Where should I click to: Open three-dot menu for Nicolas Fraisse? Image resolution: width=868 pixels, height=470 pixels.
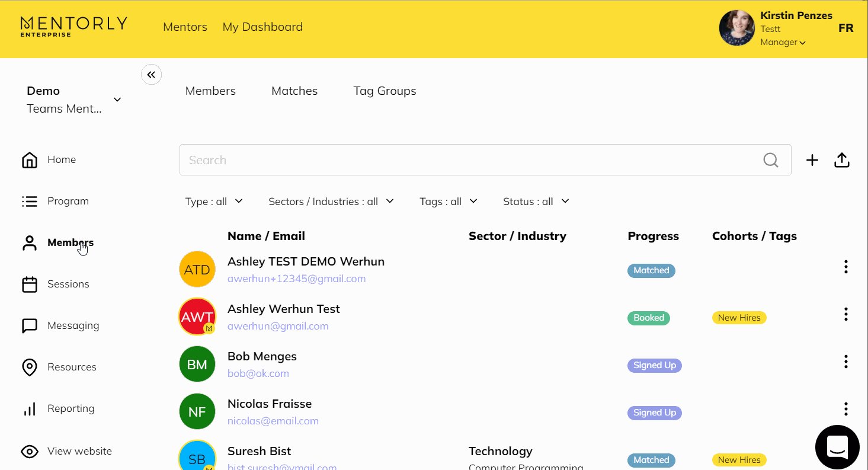coord(845,409)
